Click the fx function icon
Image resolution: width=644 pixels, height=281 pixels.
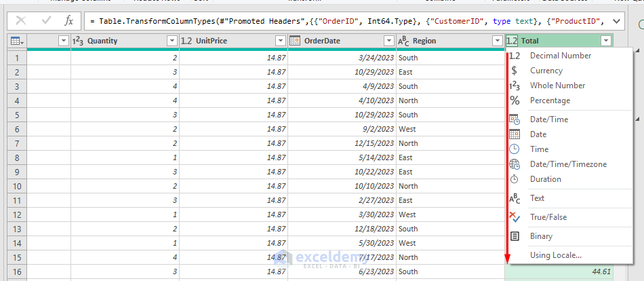[x=69, y=20]
